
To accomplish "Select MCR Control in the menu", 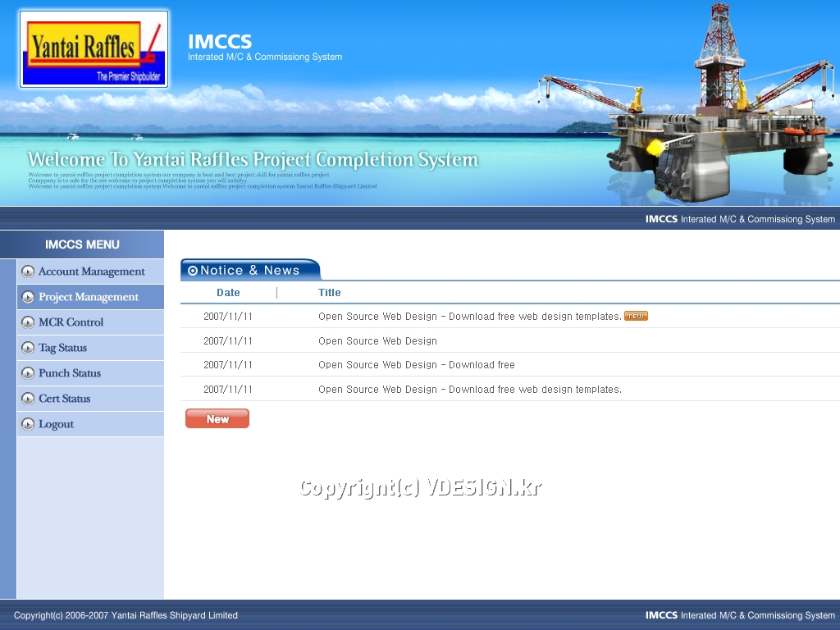I will point(90,322).
